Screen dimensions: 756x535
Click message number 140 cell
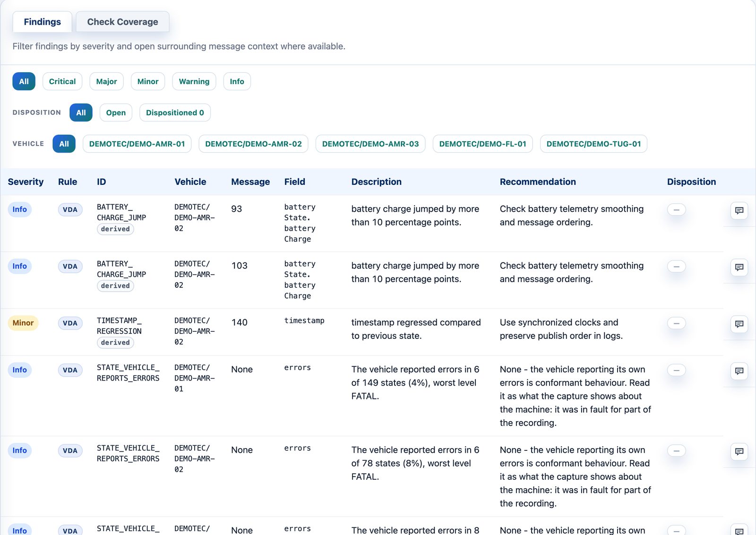point(240,322)
